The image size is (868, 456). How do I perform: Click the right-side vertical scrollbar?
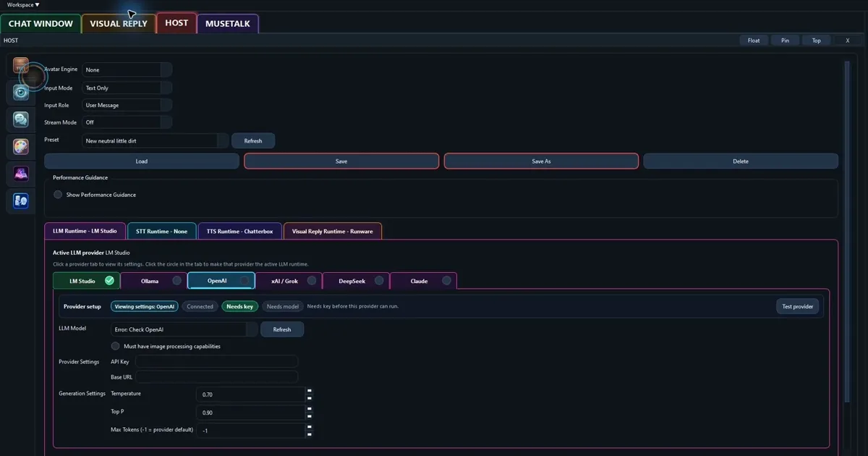[x=847, y=232]
